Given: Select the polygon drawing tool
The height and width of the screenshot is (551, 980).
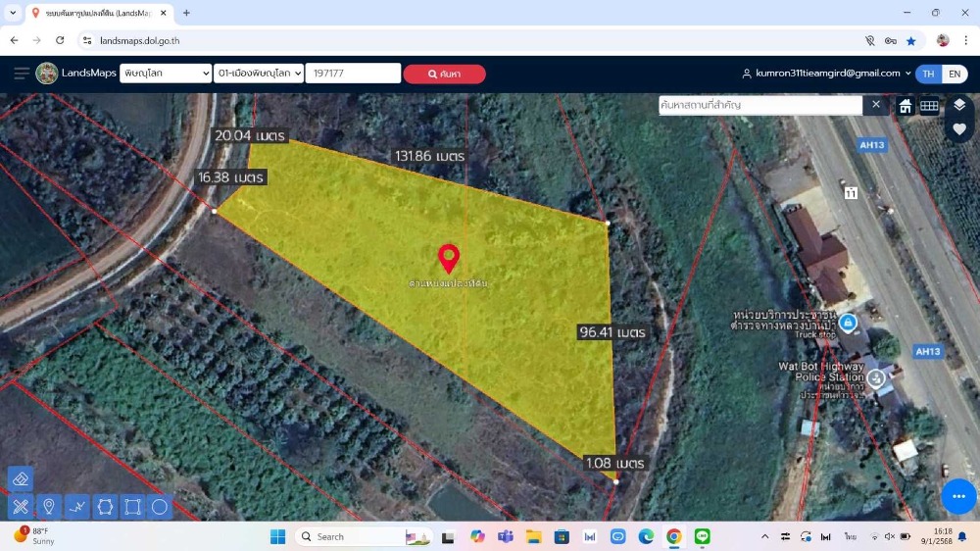Looking at the screenshot, I should pyautogui.click(x=106, y=507).
